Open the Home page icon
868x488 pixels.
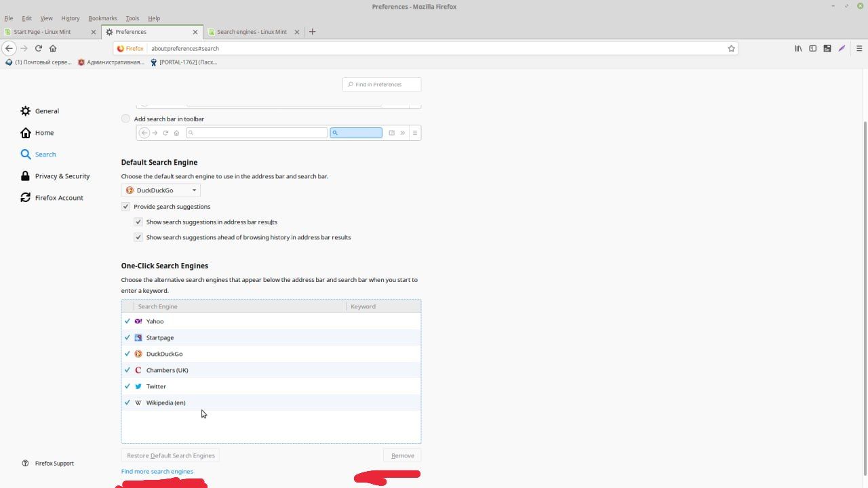(53, 48)
